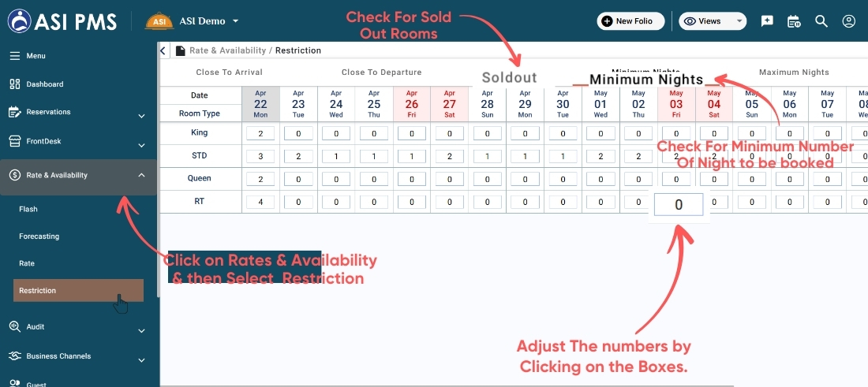
Task: Click the ASI PMS logo
Action: tap(62, 20)
